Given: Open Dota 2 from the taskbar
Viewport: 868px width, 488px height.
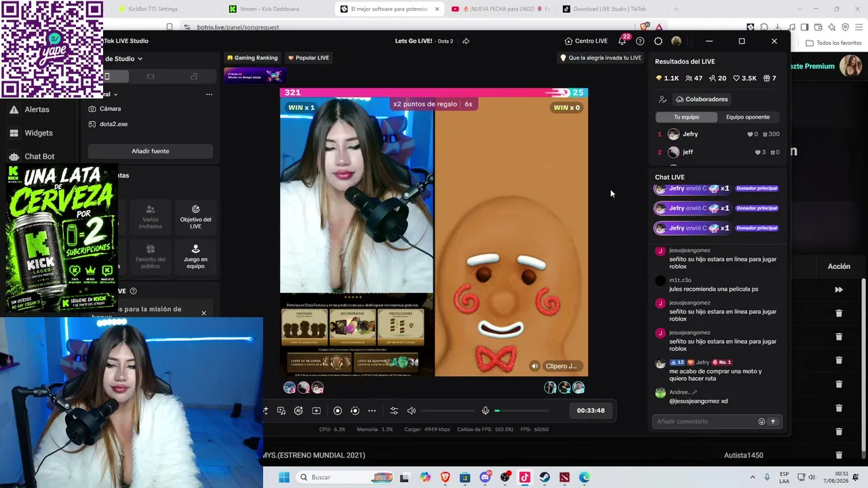Looking at the screenshot, I should coord(564,477).
